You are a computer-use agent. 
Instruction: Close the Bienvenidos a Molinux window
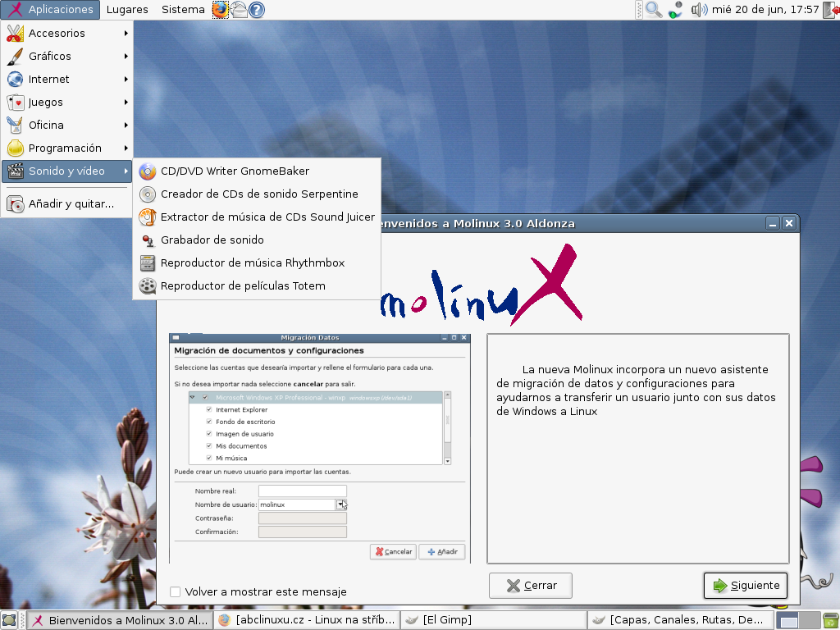tap(789, 224)
